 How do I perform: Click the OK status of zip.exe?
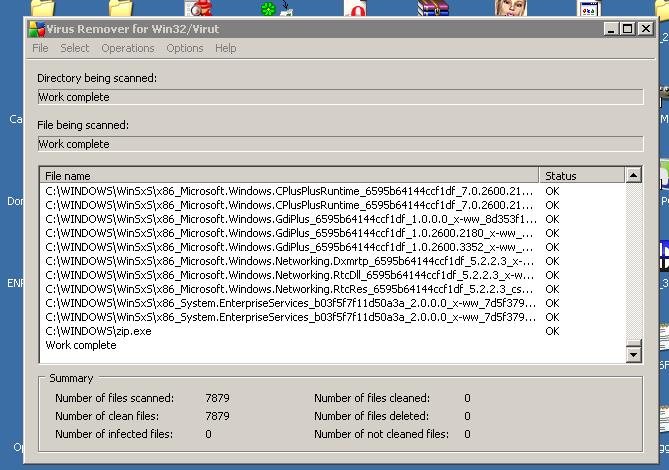(x=552, y=331)
